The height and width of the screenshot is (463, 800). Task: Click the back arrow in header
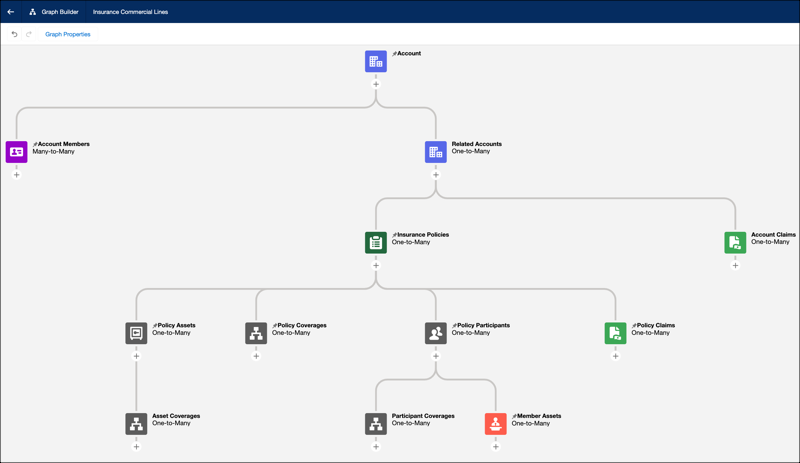point(11,12)
